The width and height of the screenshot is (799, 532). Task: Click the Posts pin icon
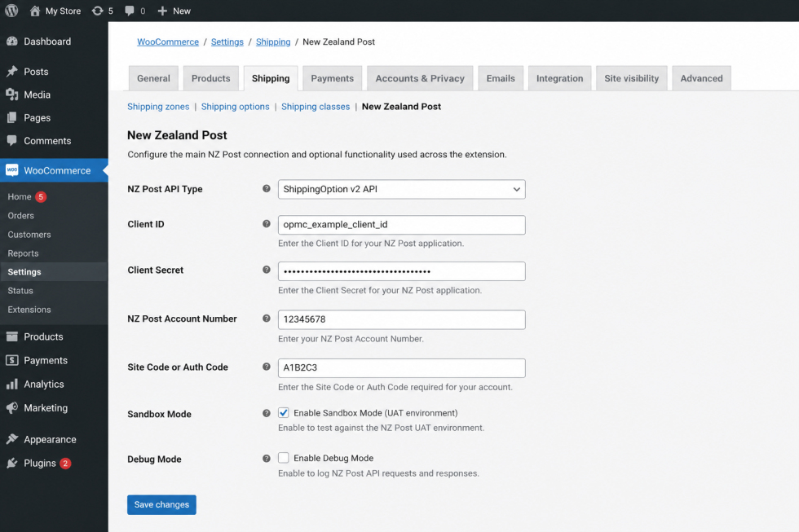pos(11,71)
